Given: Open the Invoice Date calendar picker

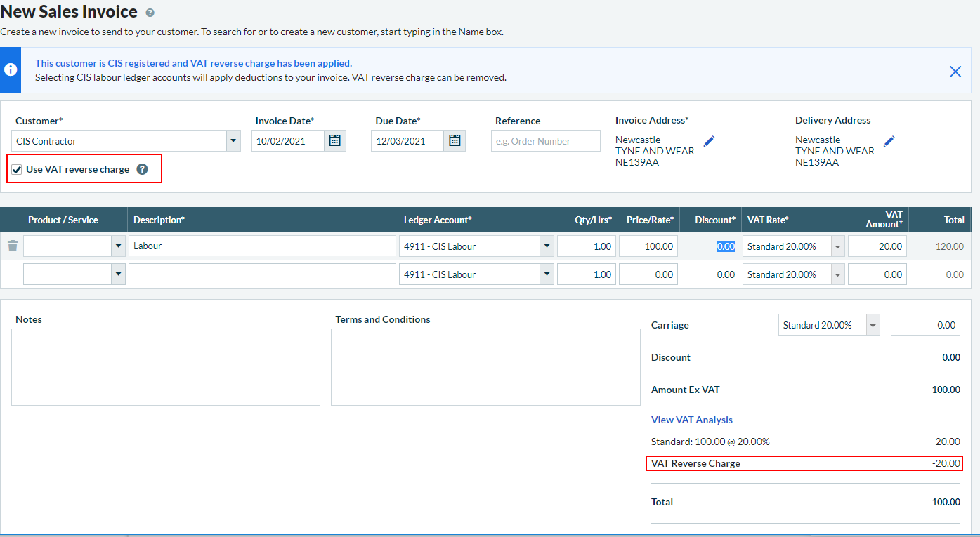Looking at the screenshot, I should click(334, 141).
